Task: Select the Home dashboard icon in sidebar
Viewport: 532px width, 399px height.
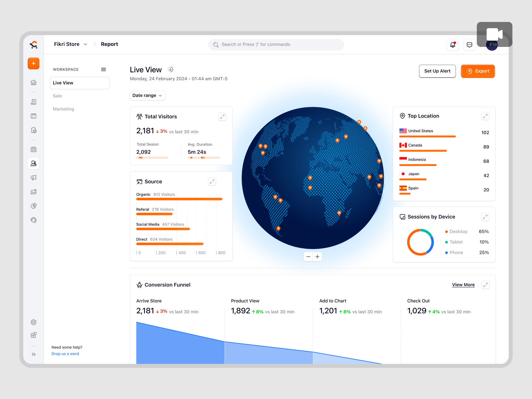Action: (33, 82)
